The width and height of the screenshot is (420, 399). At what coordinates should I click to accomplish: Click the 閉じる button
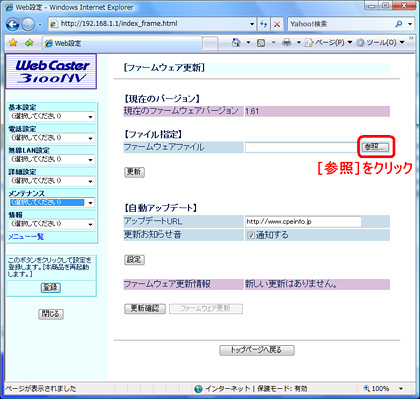(51, 314)
